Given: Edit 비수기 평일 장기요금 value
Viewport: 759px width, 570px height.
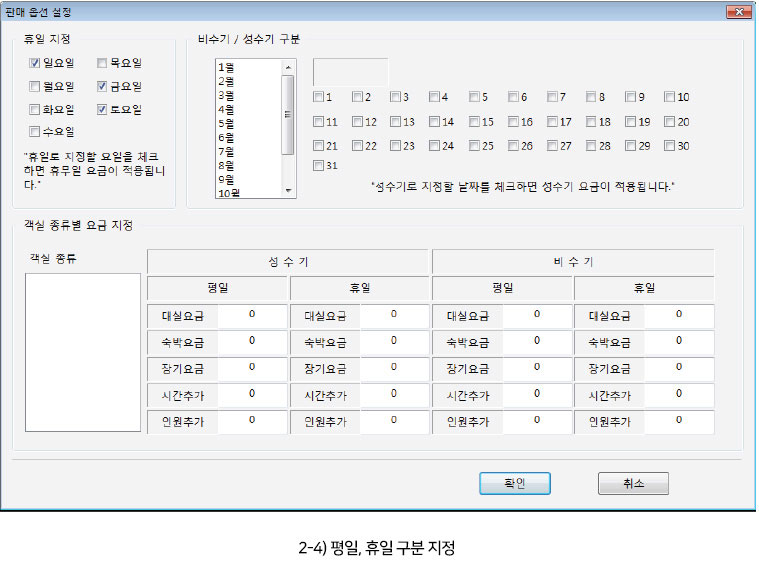Looking at the screenshot, I should tap(537, 368).
